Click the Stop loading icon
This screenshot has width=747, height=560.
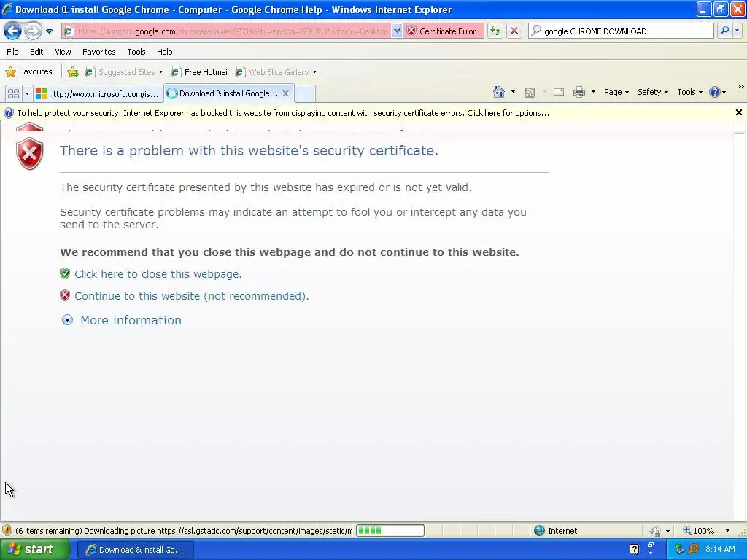514,31
